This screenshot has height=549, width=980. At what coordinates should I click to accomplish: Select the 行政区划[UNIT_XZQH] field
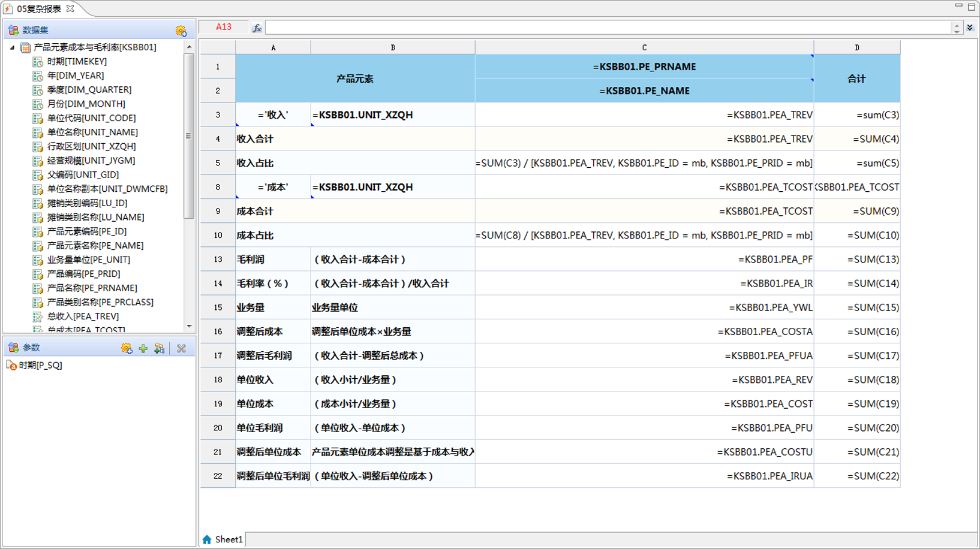pyautogui.click(x=91, y=146)
